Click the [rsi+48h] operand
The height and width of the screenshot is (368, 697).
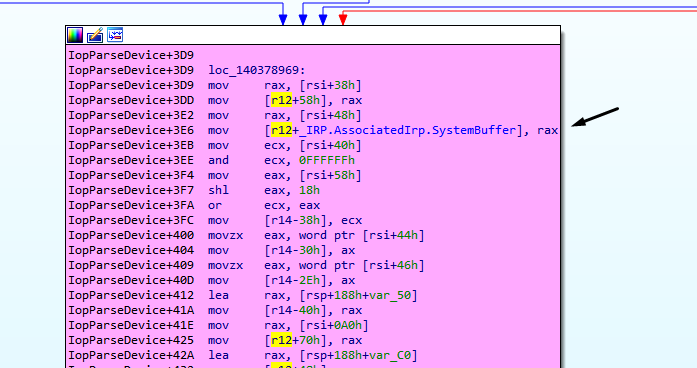330,116
